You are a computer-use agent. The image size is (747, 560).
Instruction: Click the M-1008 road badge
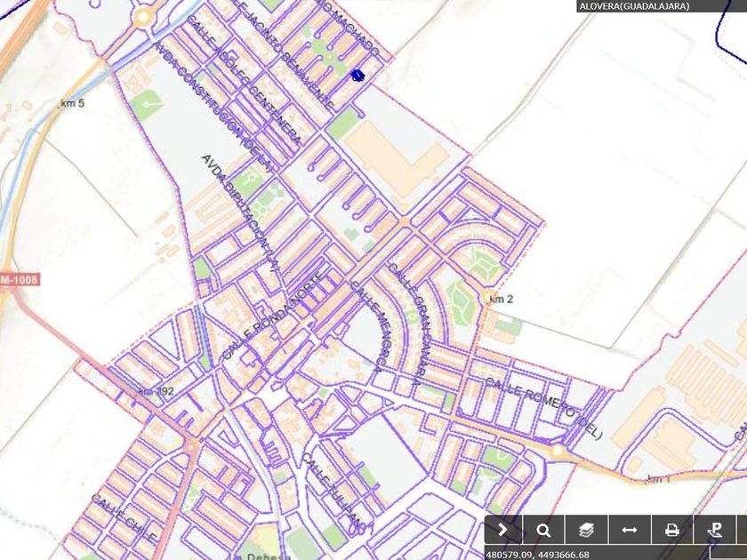20,279
